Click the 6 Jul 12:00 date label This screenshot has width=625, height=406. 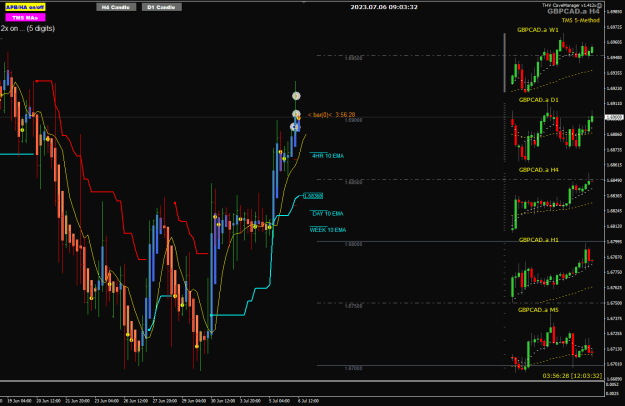click(x=308, y=401)
